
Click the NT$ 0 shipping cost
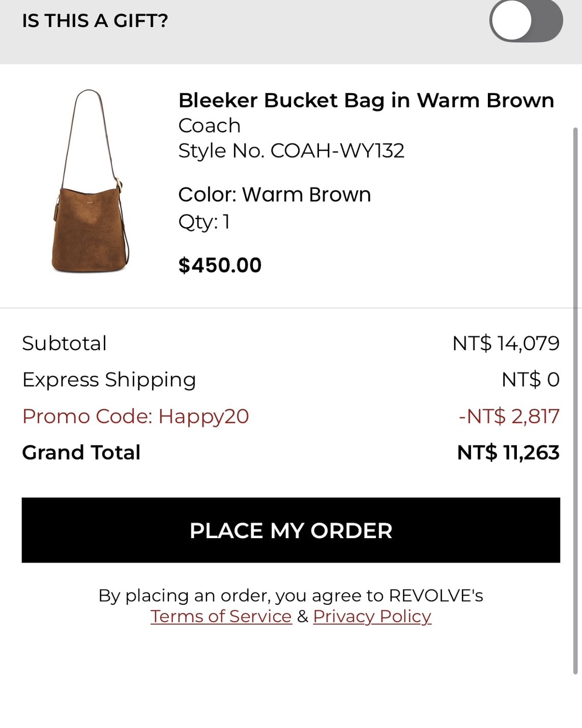coord(531,380)
